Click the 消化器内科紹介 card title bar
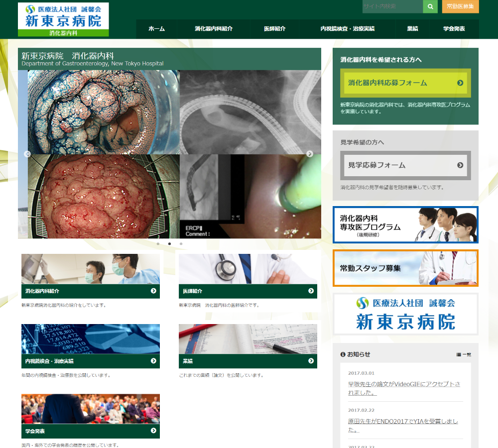The height and width of the screenshot is (448, 498). 91,291
